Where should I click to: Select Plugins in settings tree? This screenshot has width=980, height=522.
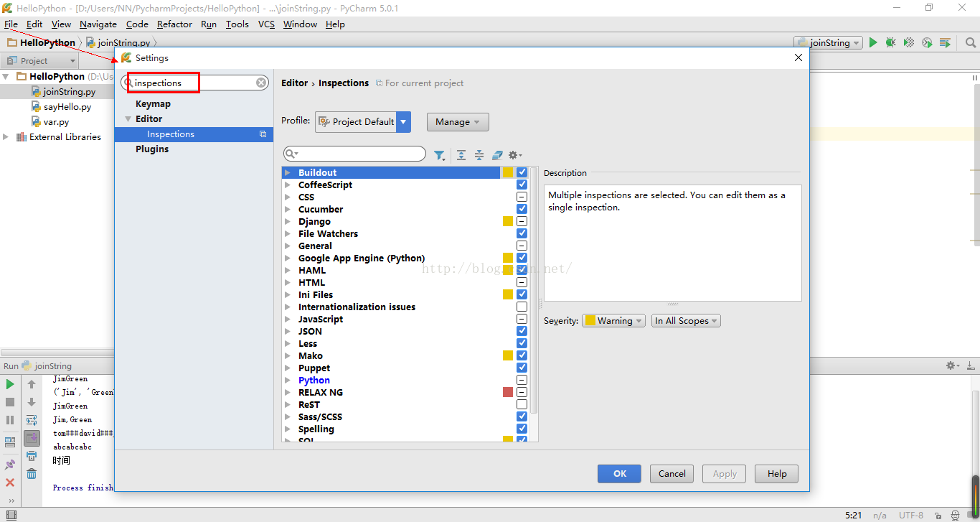152,149
